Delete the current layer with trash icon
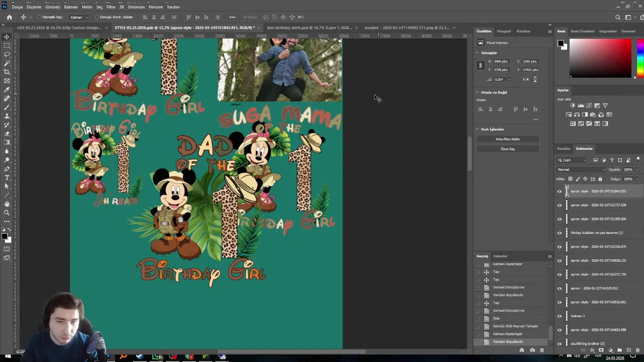This screenshot has height=362, width=644. (637, 350)
